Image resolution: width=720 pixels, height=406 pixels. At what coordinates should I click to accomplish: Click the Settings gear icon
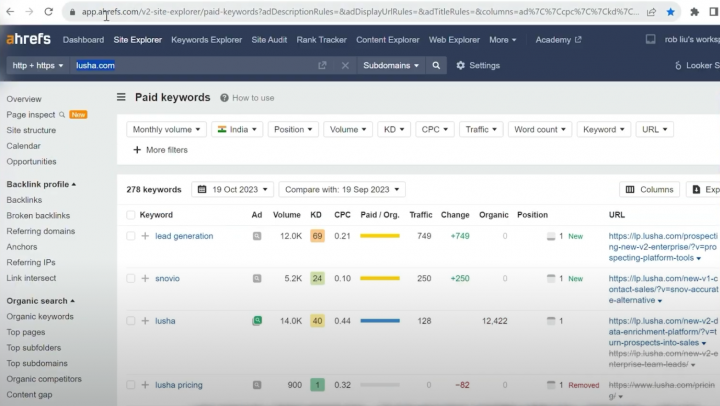[x=461, y=65]
